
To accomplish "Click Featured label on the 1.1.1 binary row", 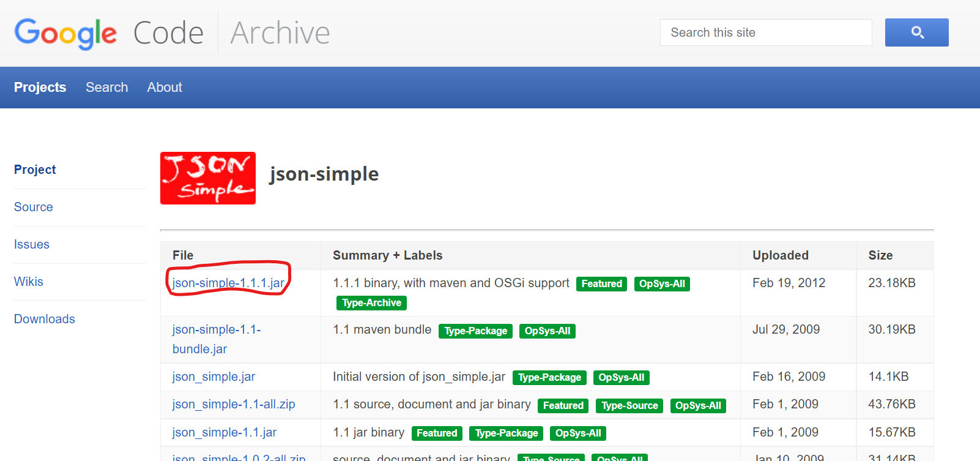I will tap(601, 284).
